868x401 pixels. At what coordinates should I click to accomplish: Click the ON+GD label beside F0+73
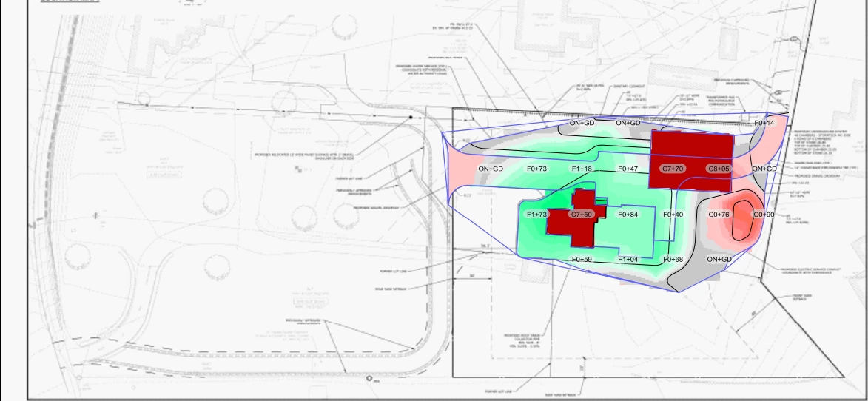click(491, 169)
